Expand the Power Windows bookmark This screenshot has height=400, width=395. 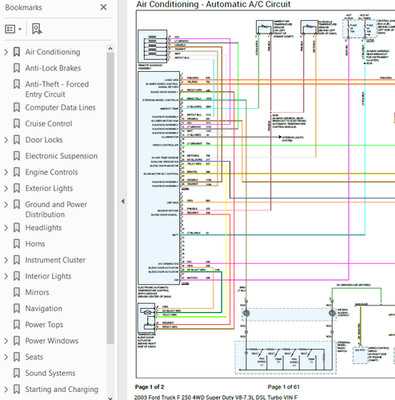[6, 341]
